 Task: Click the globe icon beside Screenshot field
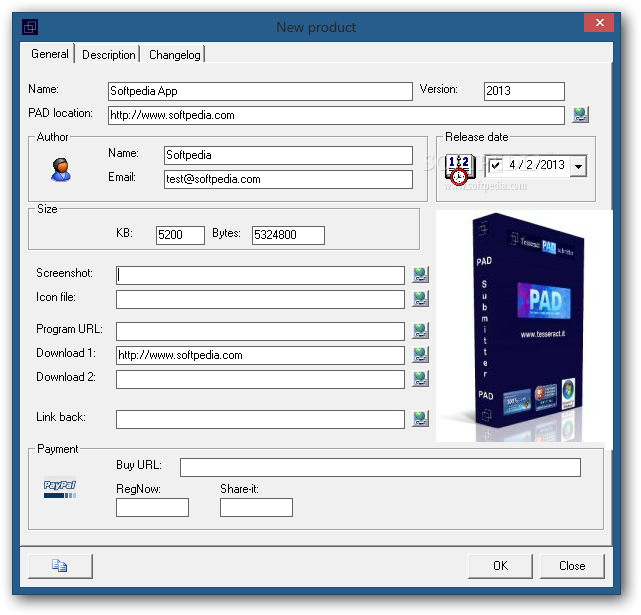(420, 275)
